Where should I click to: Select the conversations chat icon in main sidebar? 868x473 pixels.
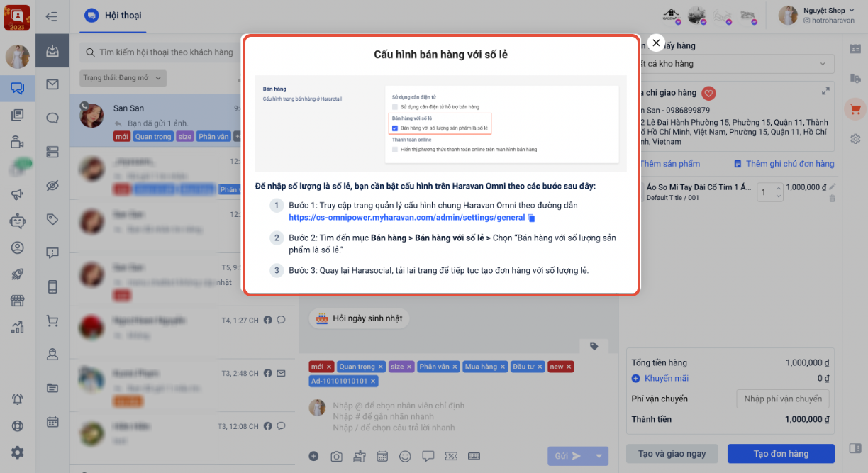pyautogui.click(x=18, y=89)
